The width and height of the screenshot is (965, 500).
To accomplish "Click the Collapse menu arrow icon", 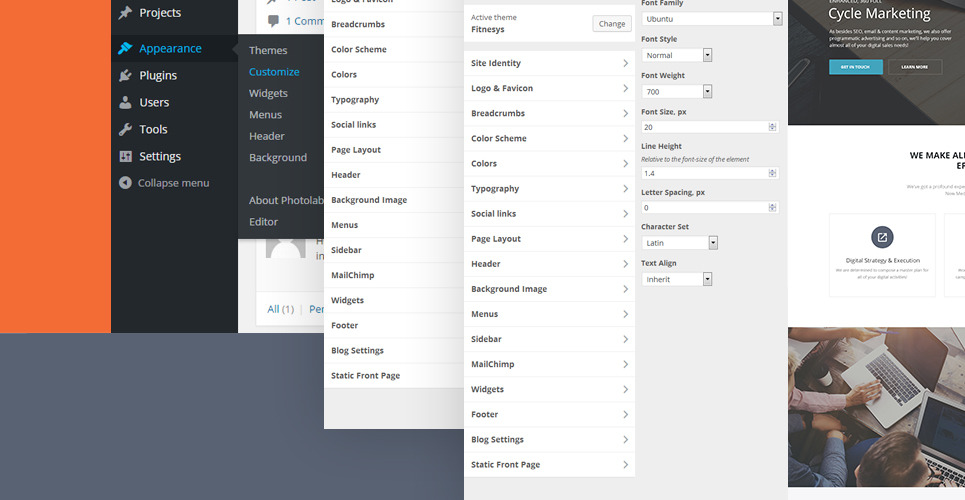I will click(x=125, y=183).
